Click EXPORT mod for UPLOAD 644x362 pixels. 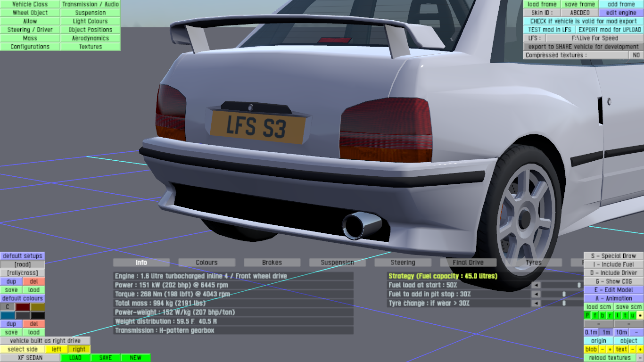610,30
